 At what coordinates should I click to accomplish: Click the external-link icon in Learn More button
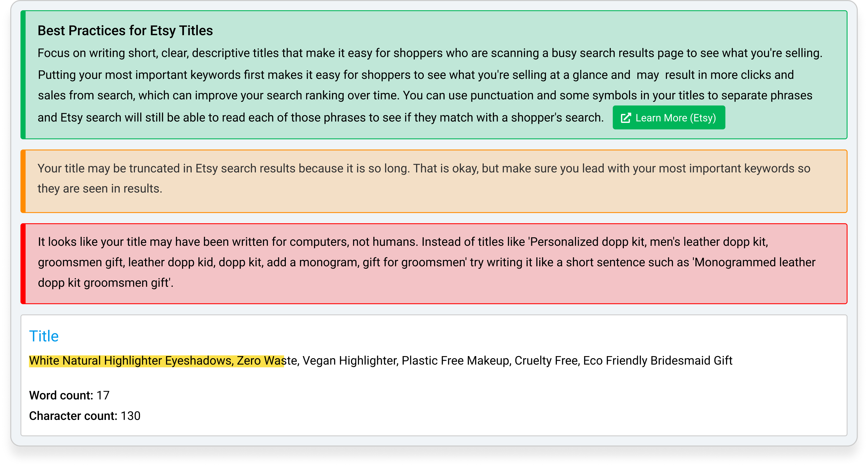tap(626, 118)
